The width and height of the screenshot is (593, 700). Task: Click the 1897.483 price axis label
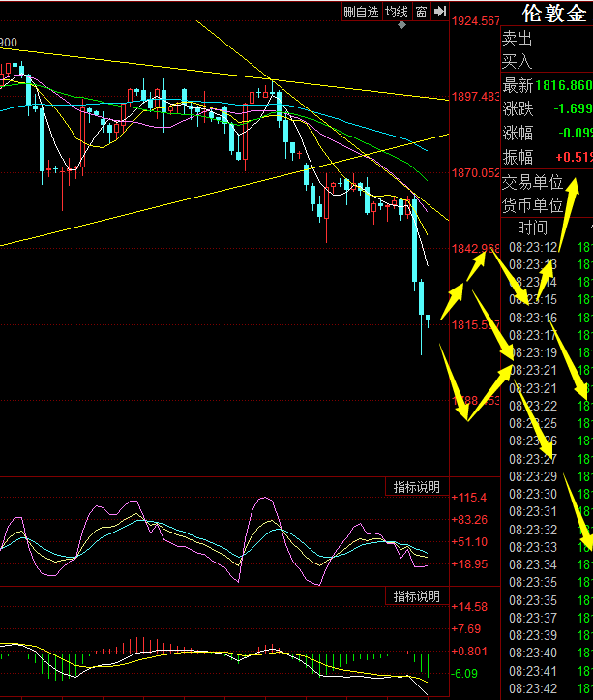[x=476, y=97]
